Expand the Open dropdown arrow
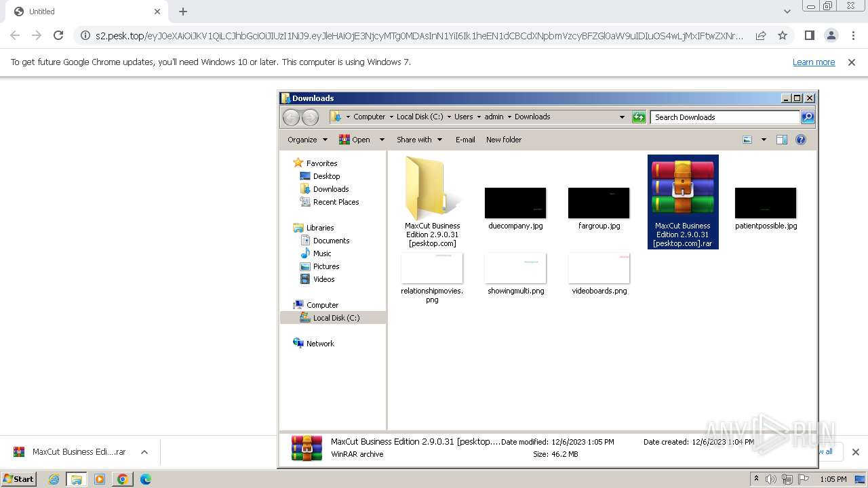 coord(382,140)
